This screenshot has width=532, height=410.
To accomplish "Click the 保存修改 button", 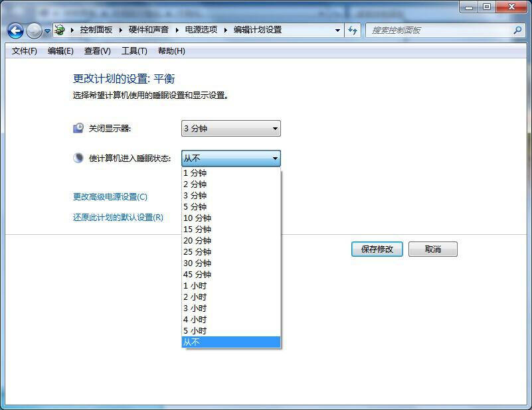I will 377,249.
